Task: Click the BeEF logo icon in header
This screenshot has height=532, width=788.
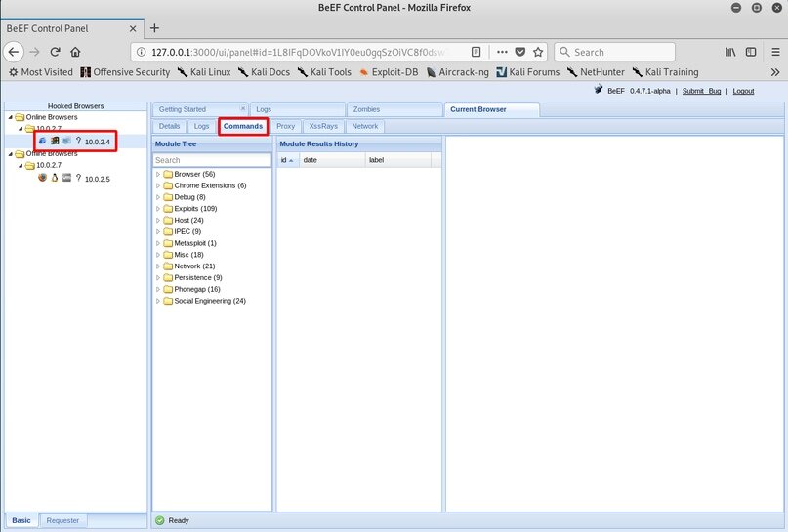Action: [x=598, y=90]
